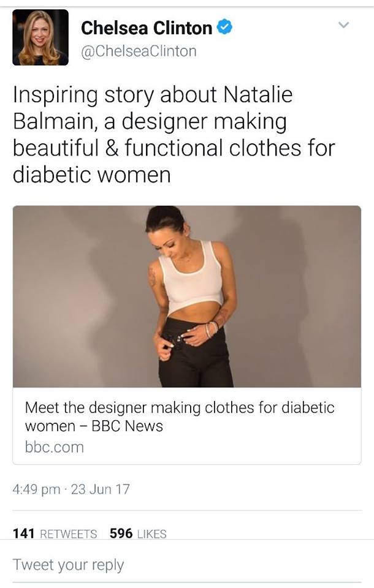The width and height of the screenshot is (374, 588).
Task: Select the tweet text about Natalie Balmain
Action: click(174, 134)
